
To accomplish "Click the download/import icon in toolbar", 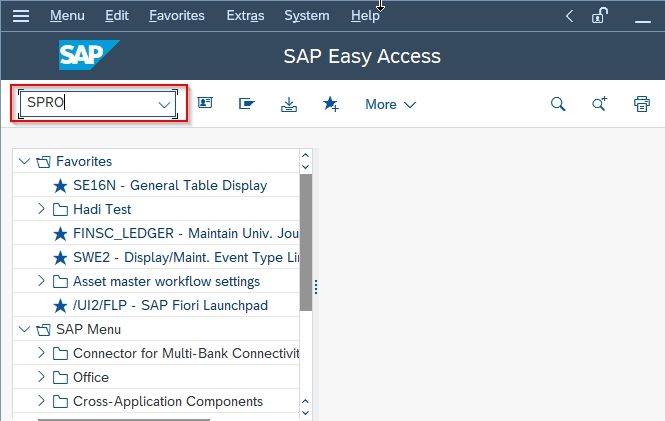I will point(289,104).
